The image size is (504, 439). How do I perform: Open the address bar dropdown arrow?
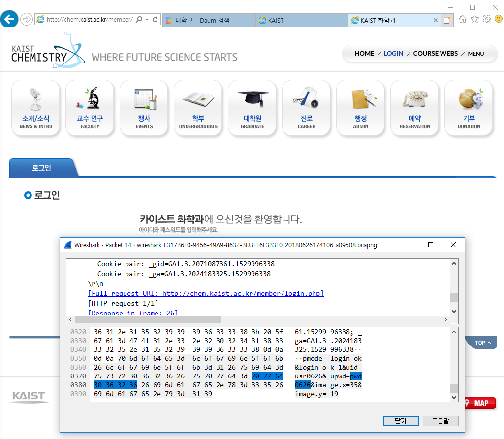tap(147, 20)
